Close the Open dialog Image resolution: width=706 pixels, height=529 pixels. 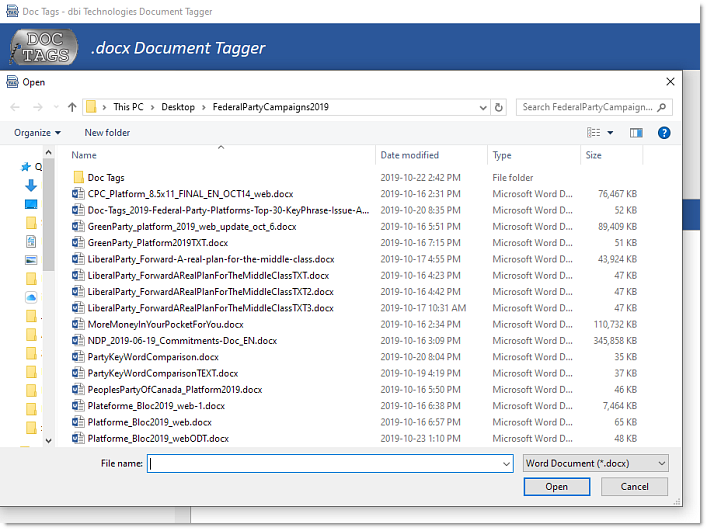670,81
